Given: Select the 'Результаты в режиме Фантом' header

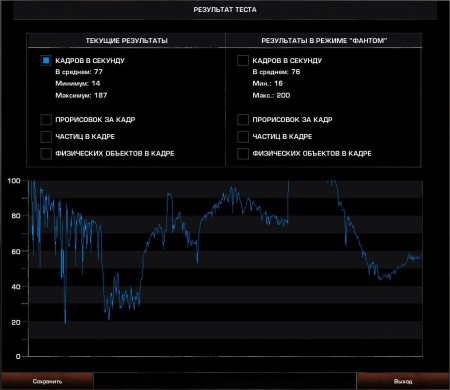Looking at the screenshot, I should click(324, 41).
